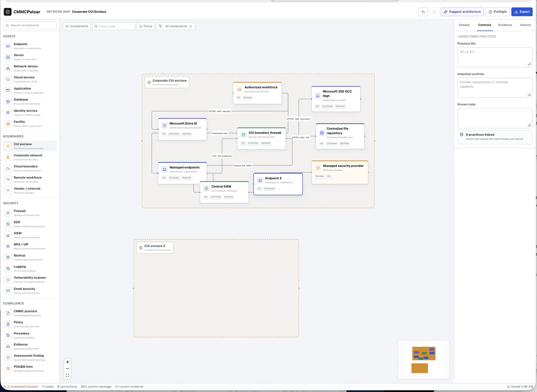Viewport: 537px width, 392px height.
Task: Select the Server asset icon
Action: click(8, 57)
